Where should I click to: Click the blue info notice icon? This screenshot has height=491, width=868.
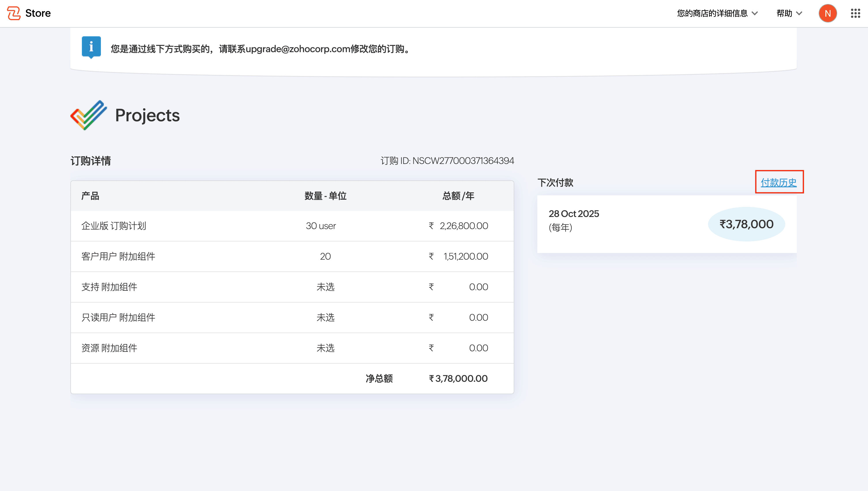91,47
